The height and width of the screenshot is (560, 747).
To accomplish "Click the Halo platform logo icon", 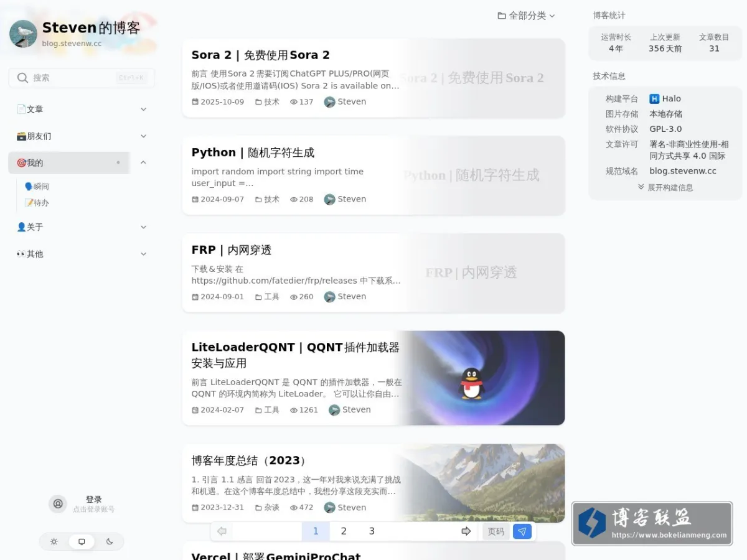I will [x=654, y=99].
